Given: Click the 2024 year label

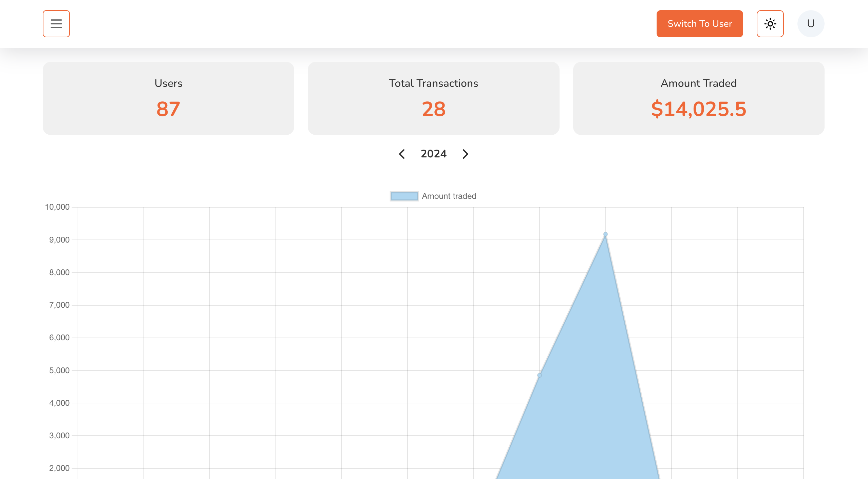Looking at the screenshot, I should coord(433,154).
